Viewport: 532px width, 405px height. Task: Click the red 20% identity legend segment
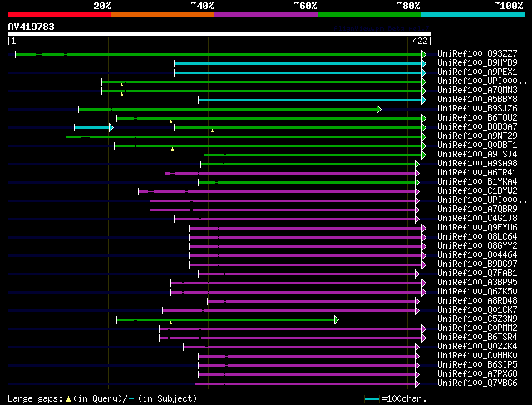60,15
